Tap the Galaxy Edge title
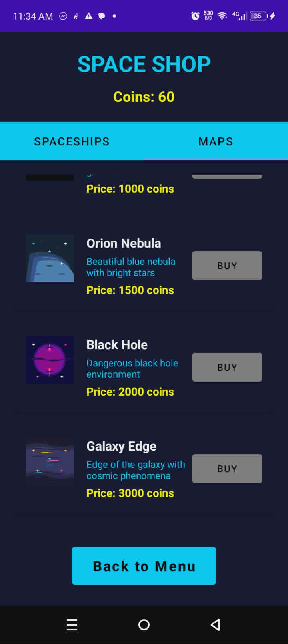The image size is (288, 644). tap(122, 446)
